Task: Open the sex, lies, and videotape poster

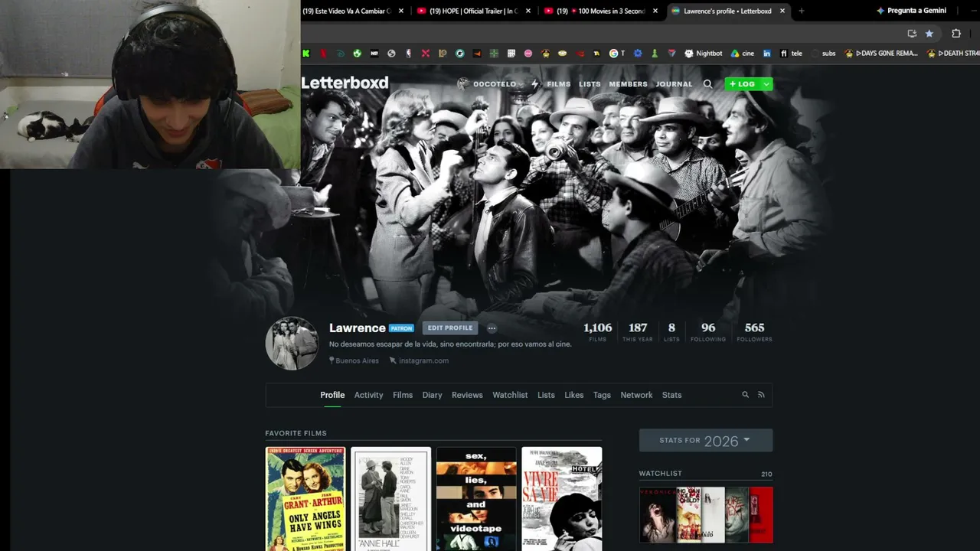Action: [x=476, y=499]
